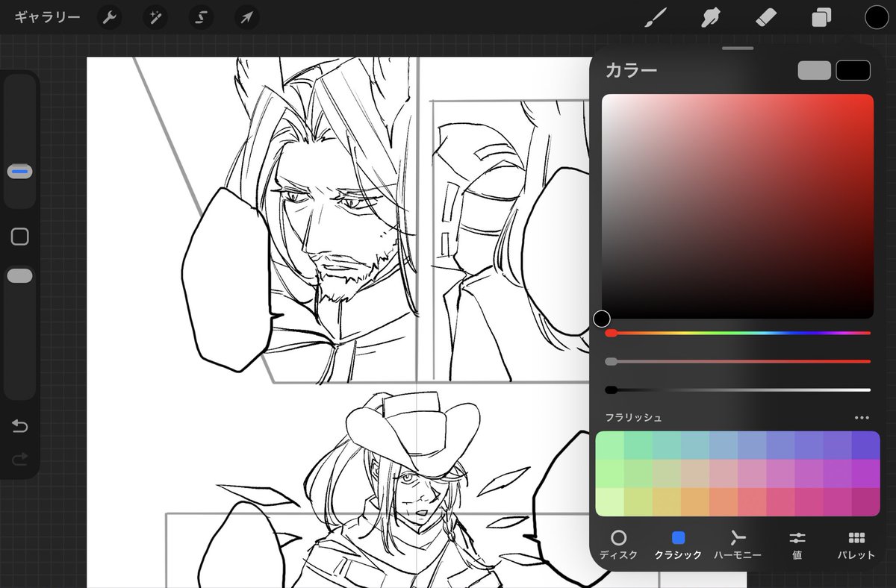Viewport: 896px width, 588px height.
Task: Click the saturation slider handle
Action: pyautogui.click(x=611, y=361)
